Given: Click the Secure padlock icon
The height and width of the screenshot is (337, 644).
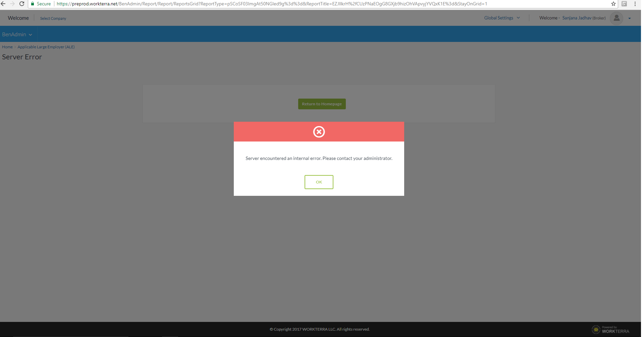Looking at the screenshot, I should (33, 4).
